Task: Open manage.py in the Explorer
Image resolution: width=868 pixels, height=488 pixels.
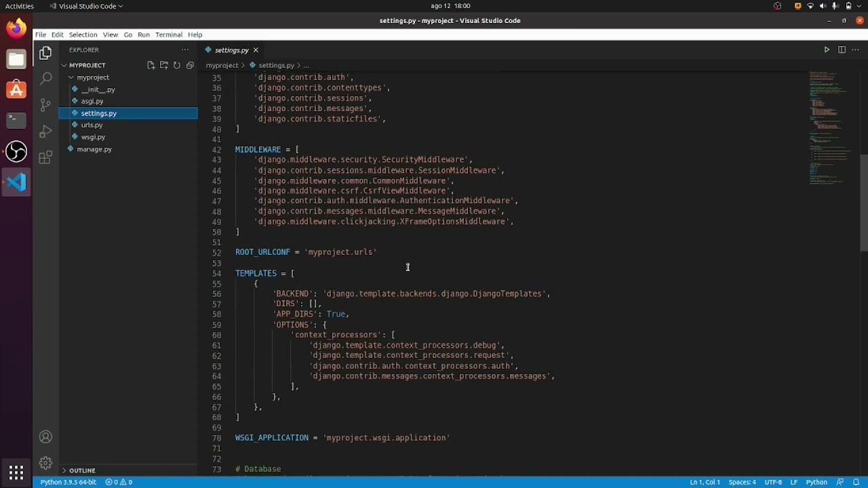Action: [x=94, y=149]
